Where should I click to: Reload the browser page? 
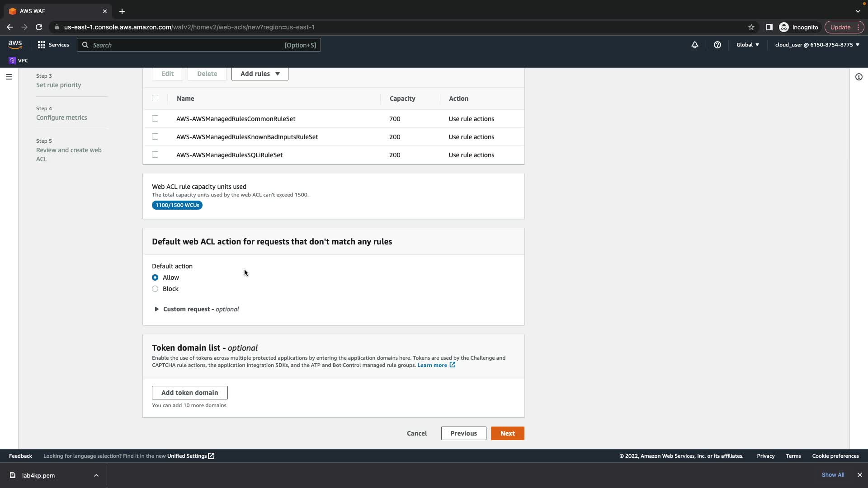pyautogui.click(x=39, y=27)
